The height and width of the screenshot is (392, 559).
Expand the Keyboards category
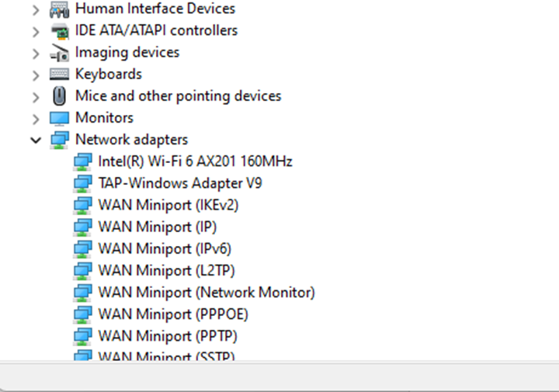tap(36, 75)
